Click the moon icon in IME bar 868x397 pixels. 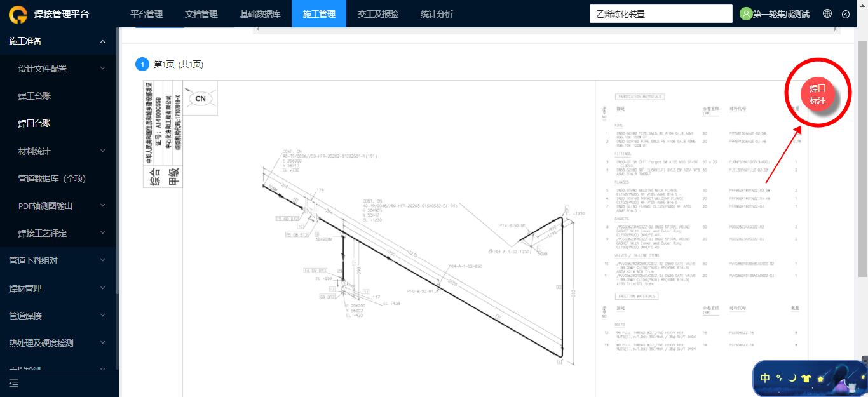(792, 378)
